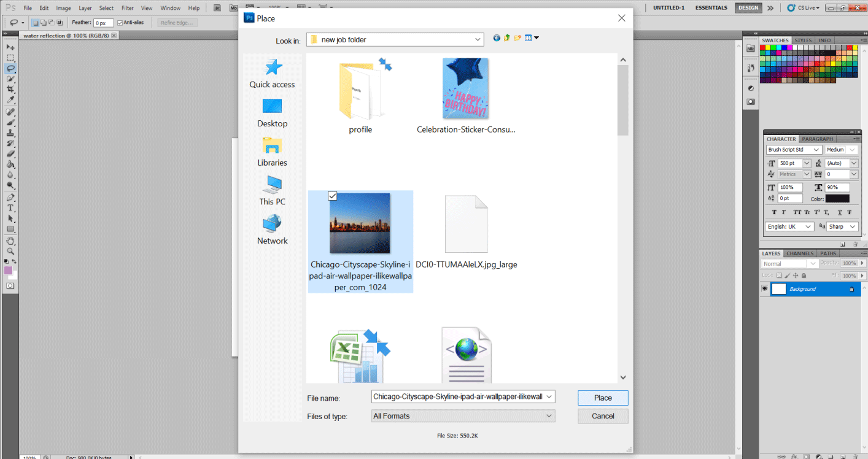Select the Clone Stamp tool
This screenshot has width=868, height=459.
(x=10, y=133)
